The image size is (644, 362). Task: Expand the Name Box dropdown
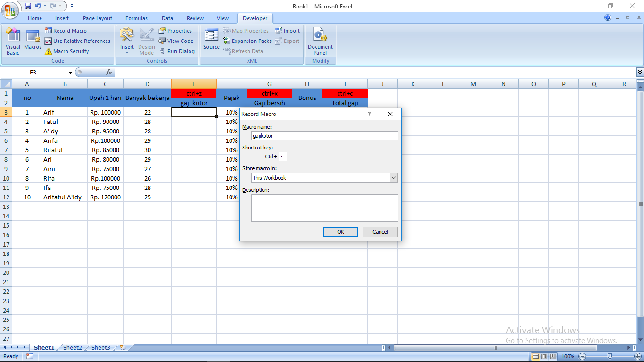tap(70, 72)
